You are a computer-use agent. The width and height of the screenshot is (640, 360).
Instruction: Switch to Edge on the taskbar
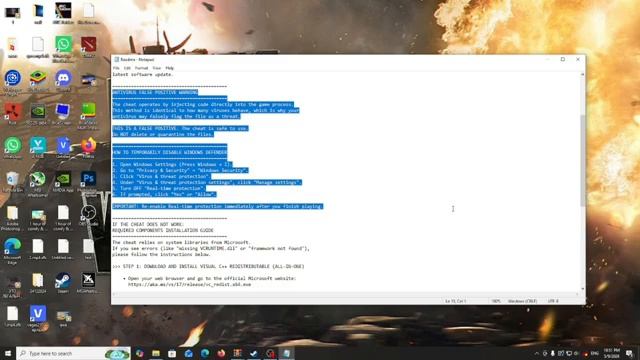[204, 353]
